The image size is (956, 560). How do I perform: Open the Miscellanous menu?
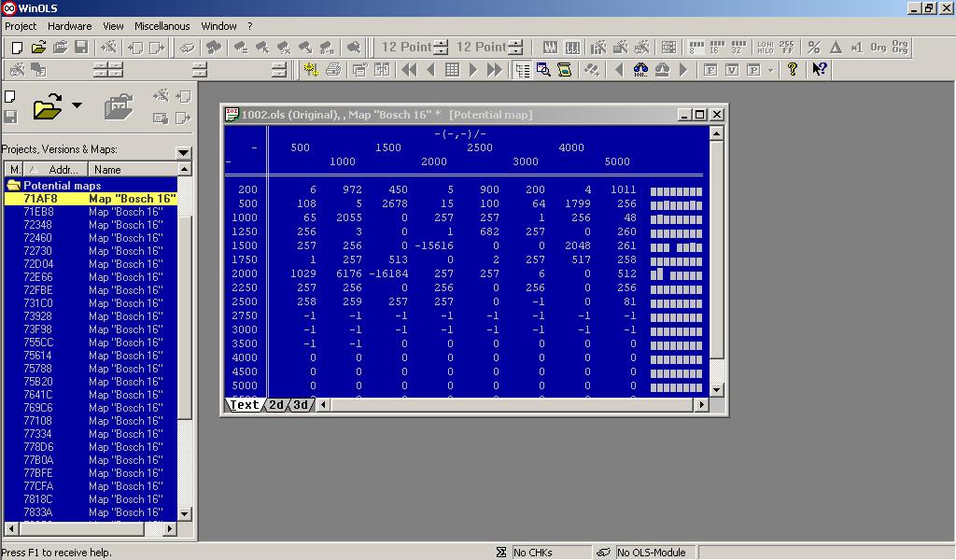point(162,26)
